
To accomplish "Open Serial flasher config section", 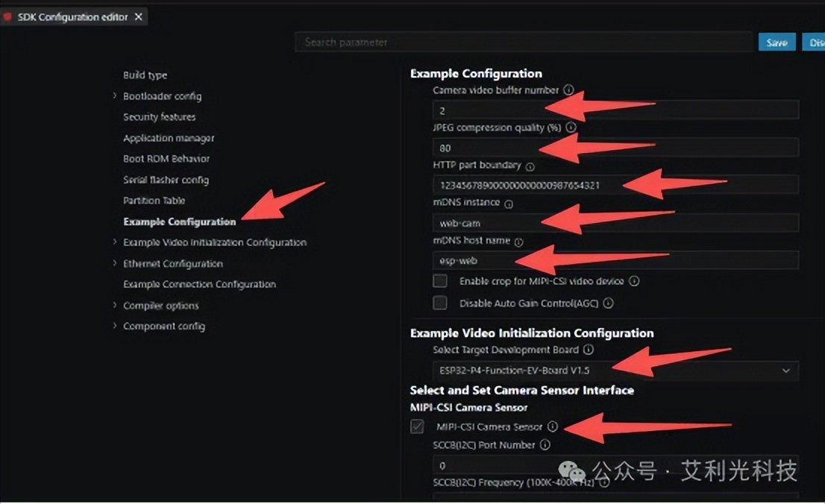I will point(166,180).
